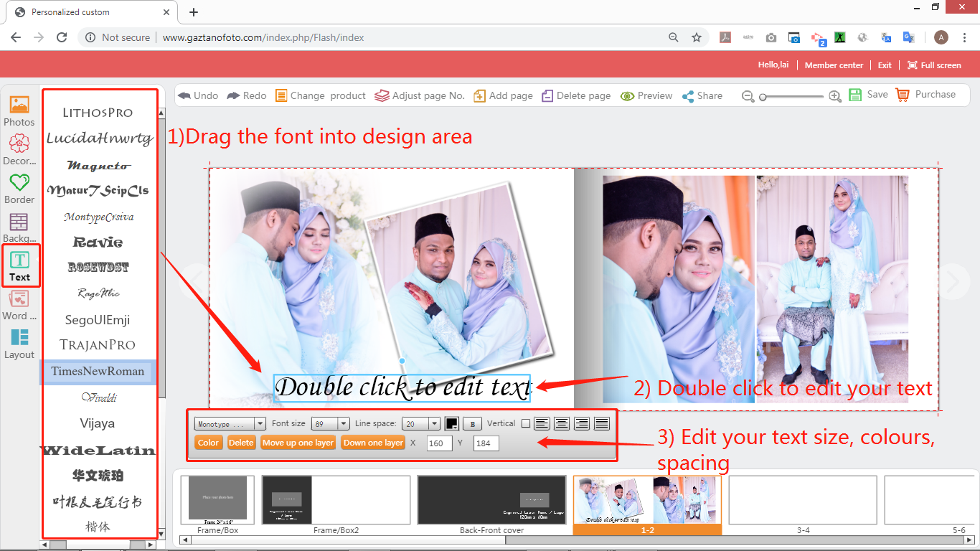Click the black text color swatch
980x551 pixels.
[x=452, y=424]
